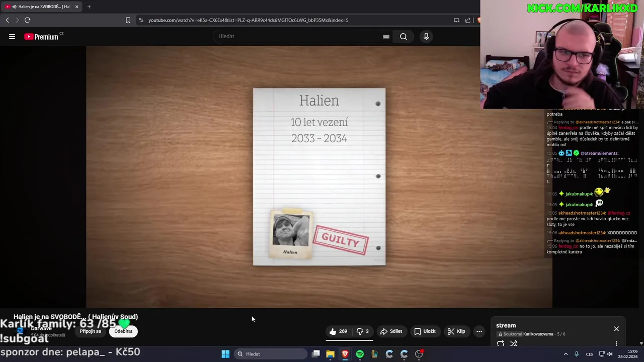Show hidden system tray icons chevron
The height and width of the screenshot is (362, 644).
(x=566, y=354)
